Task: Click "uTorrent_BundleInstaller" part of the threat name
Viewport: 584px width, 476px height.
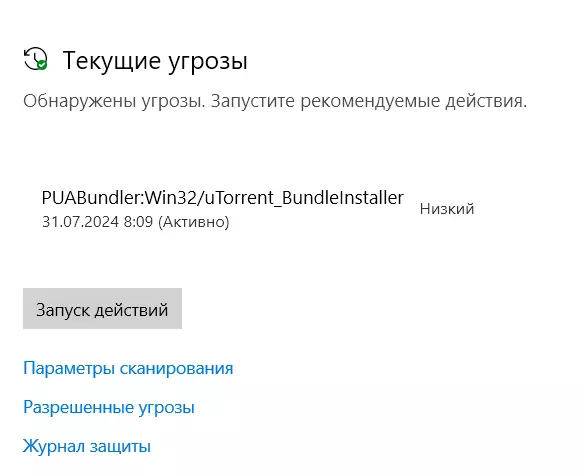Action: 304,198
